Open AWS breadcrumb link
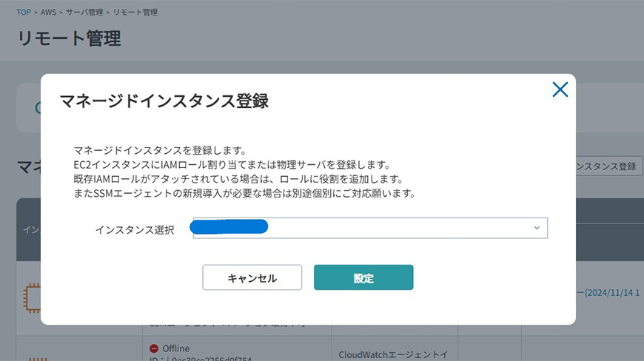The height and width of the screenshot is (361, 644). click(48, 13)
